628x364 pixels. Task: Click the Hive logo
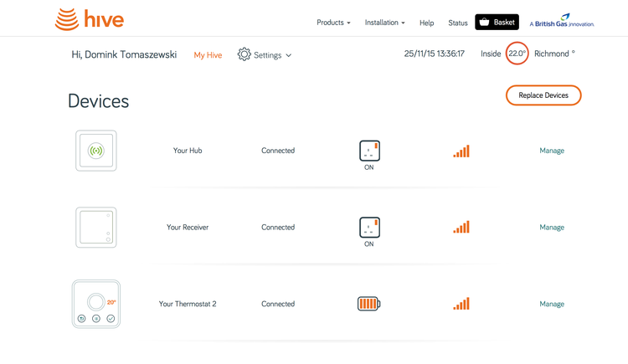tap(89, 19)
